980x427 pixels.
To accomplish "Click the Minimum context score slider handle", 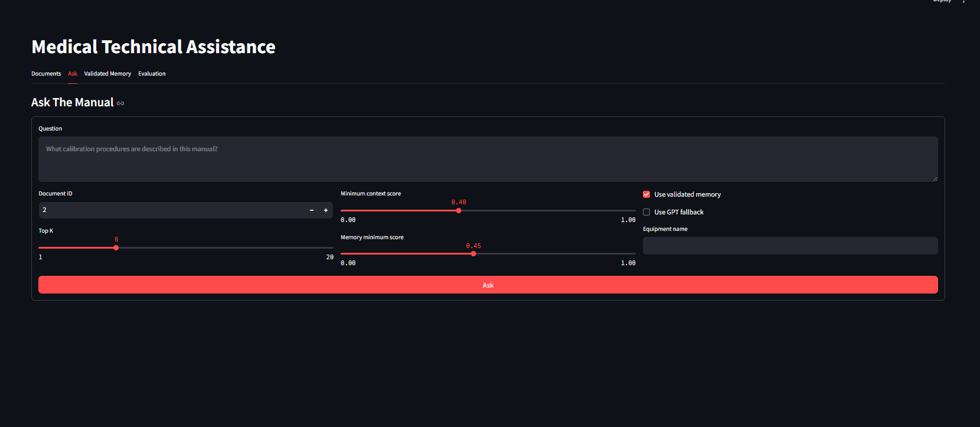I will click(x=459, y=210).
